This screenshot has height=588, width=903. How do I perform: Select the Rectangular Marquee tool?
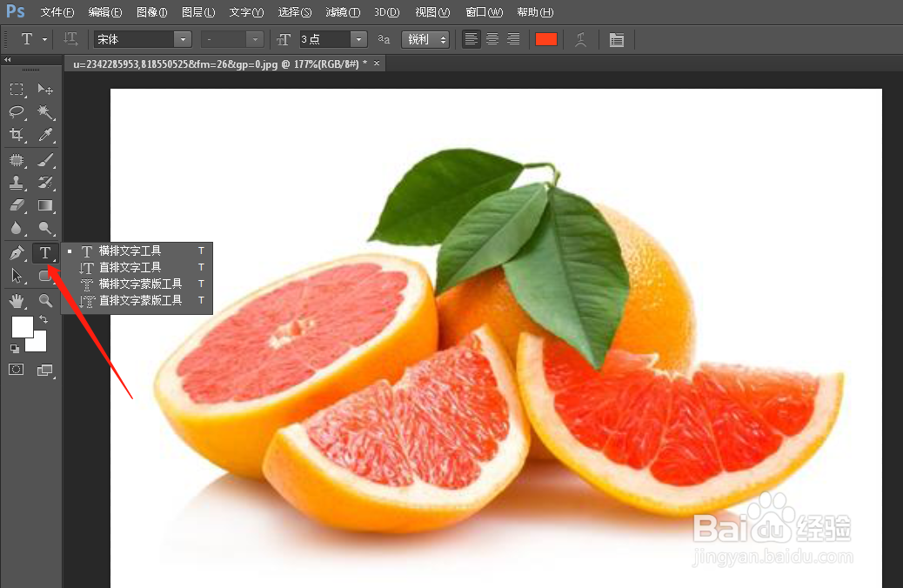pyautogui.click(x=17, y=90)
